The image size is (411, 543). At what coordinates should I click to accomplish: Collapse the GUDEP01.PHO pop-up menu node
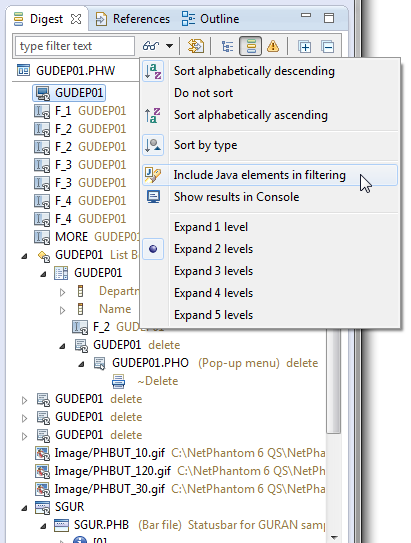pos(81,364)
